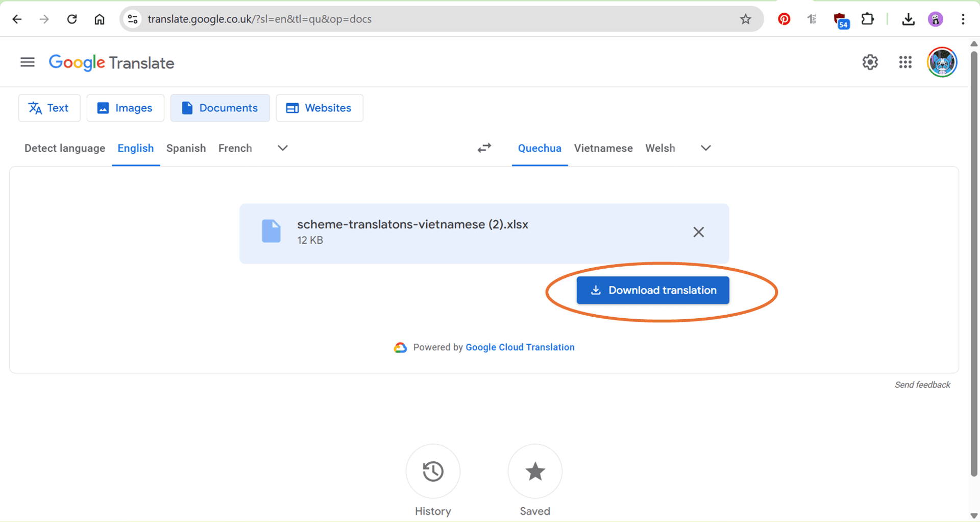Open the Google Translate main menu
This screenshot has height=522, width=980.
(x=28, y=62)
